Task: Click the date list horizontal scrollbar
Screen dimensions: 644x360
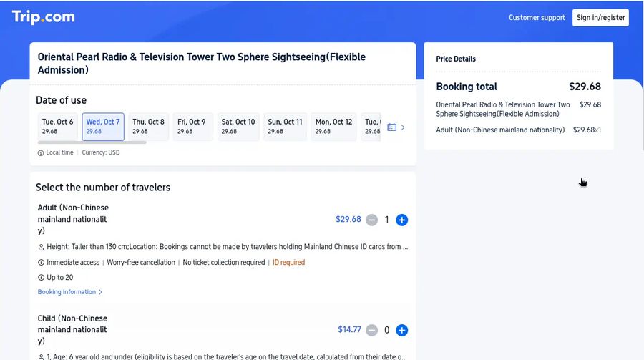Action: (x=92, y=142)
